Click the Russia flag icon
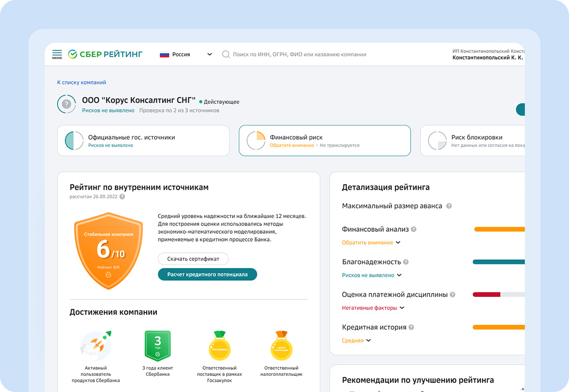Image resolution: width=569 pixels, height=392 pixels. [164, 54]
